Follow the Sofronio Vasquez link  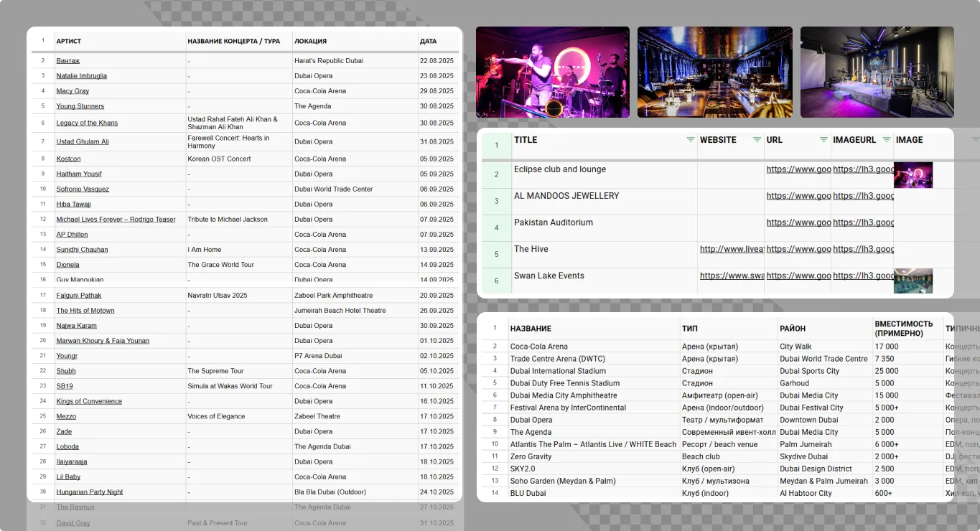click(x=83, y=189)
